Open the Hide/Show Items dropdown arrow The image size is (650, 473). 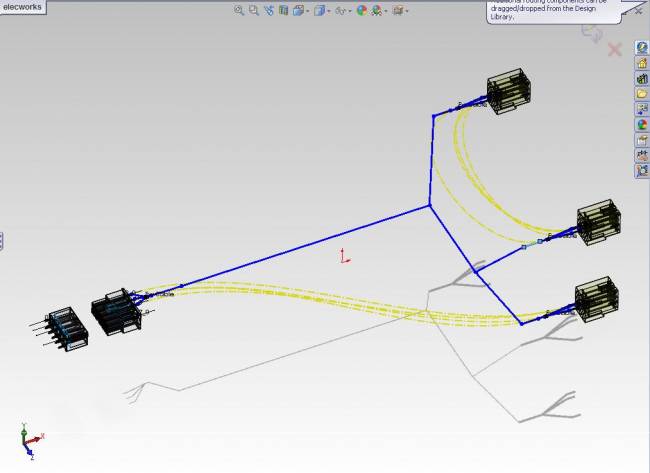pyautogui.click(x=350, y=11)
